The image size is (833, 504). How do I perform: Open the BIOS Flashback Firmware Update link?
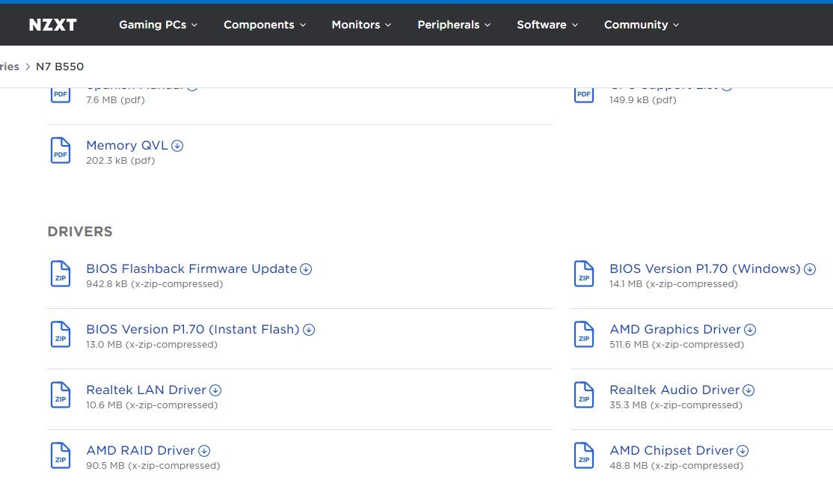click(x=191, y=268)
